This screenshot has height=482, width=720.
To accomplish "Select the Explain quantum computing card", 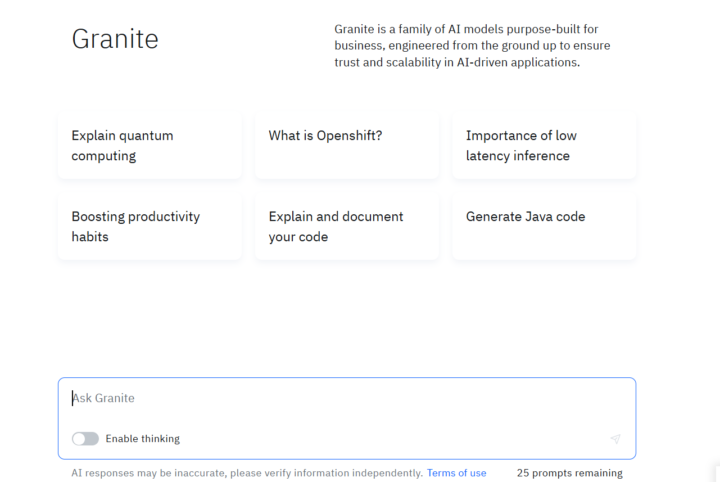I will [150, 146].
